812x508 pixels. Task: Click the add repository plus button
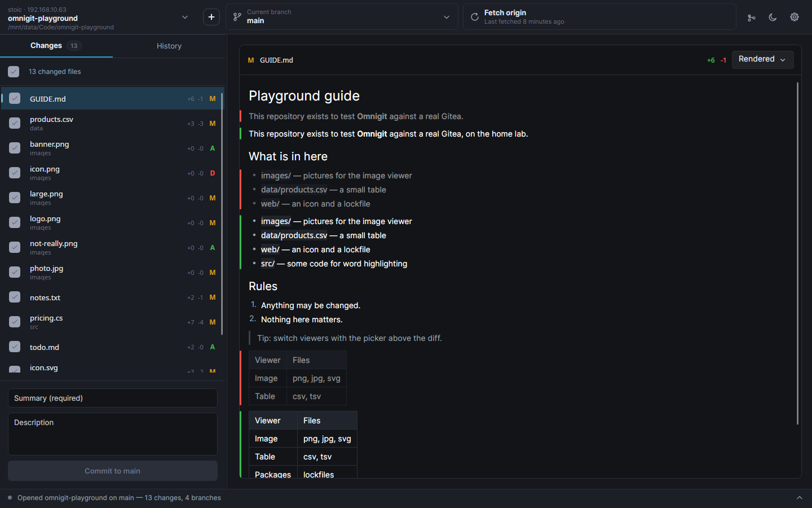pos(211,17)
